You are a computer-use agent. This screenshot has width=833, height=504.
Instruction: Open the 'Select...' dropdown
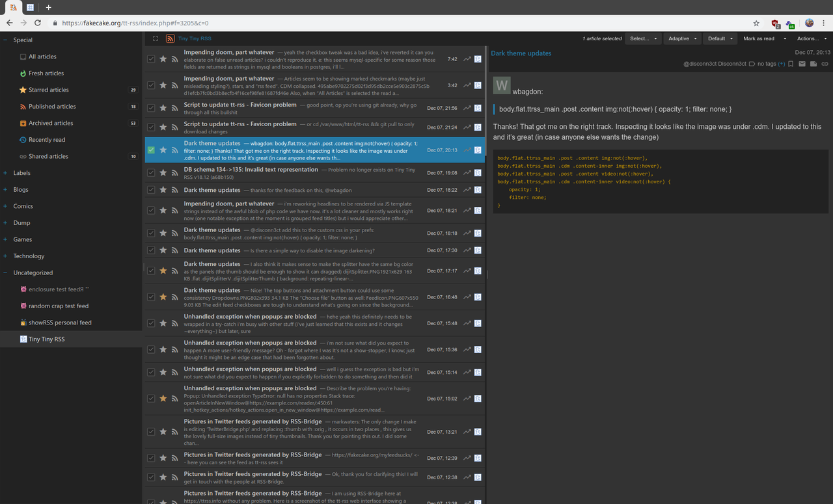[x=643, y=38]
